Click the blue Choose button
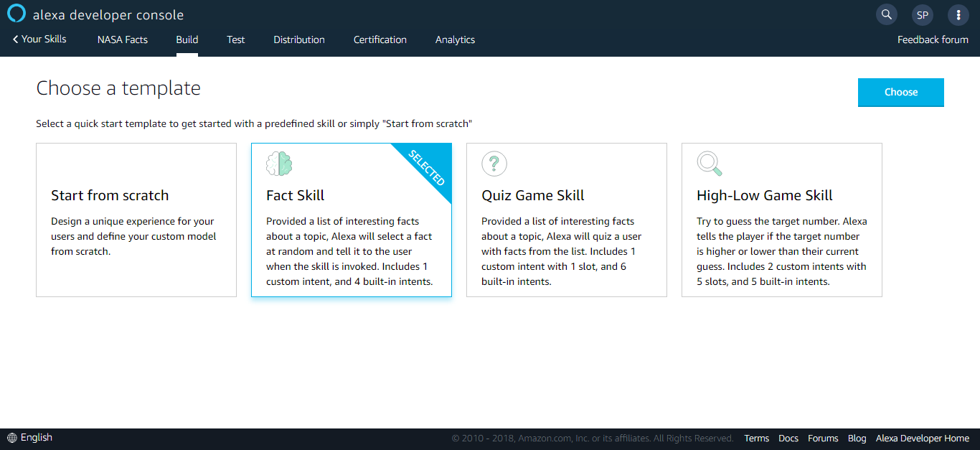 pos(901,93)
